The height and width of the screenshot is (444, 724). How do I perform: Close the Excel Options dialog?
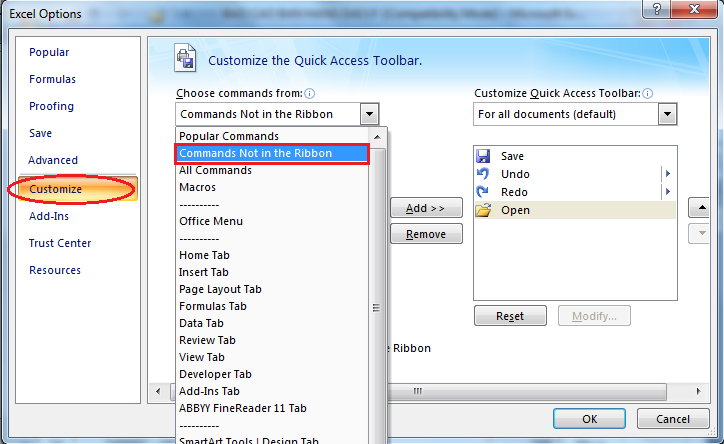pos(694,9)
